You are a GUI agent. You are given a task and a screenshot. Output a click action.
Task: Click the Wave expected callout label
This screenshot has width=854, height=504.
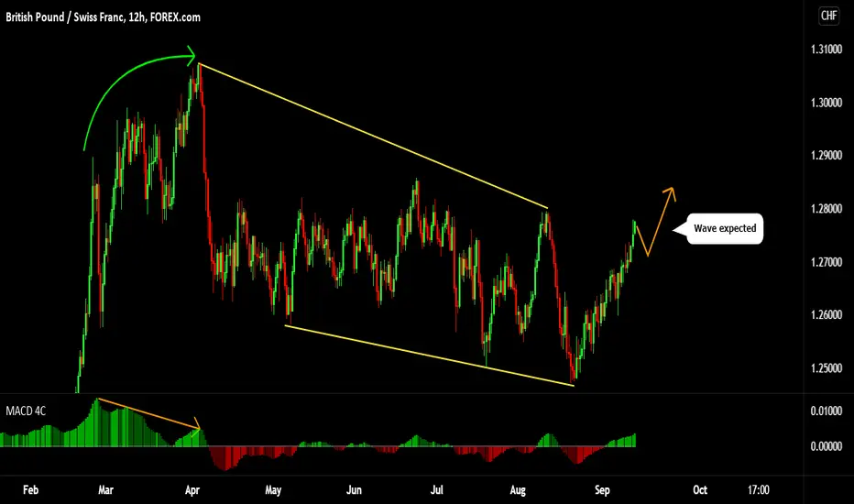pos(725,228)
